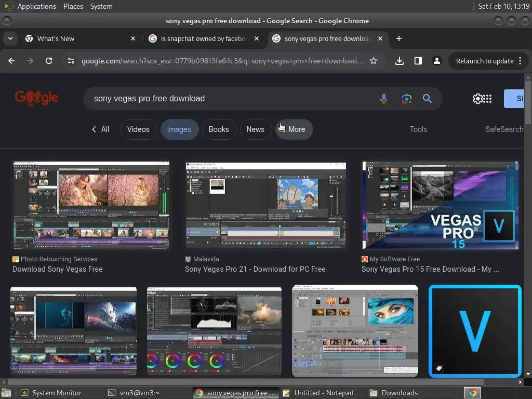Start voice search with microphone icon
This screenshot has width=532, height=399.
384,99
